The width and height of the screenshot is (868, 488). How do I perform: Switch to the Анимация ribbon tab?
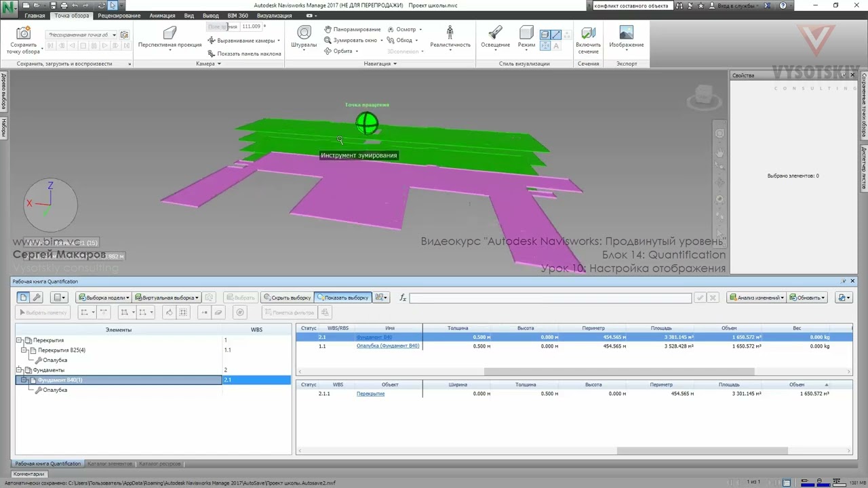tap(162, 16)
